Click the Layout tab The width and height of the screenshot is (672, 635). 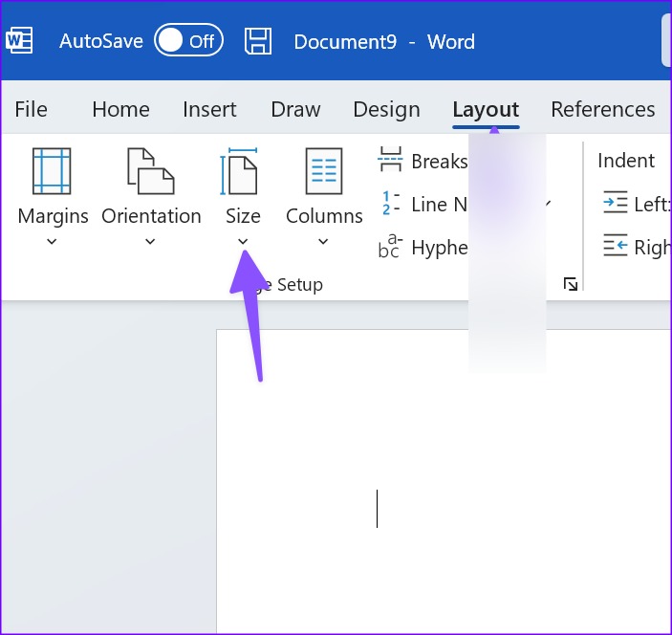coord(486,110)
